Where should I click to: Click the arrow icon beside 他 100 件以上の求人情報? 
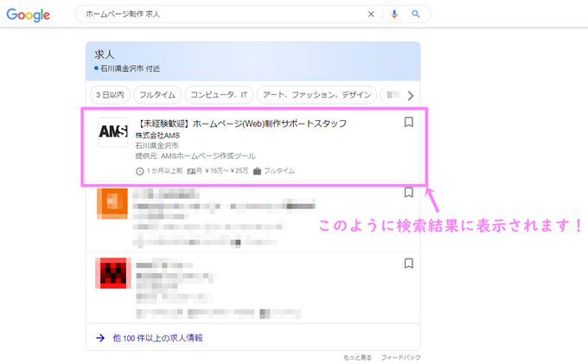100,338
